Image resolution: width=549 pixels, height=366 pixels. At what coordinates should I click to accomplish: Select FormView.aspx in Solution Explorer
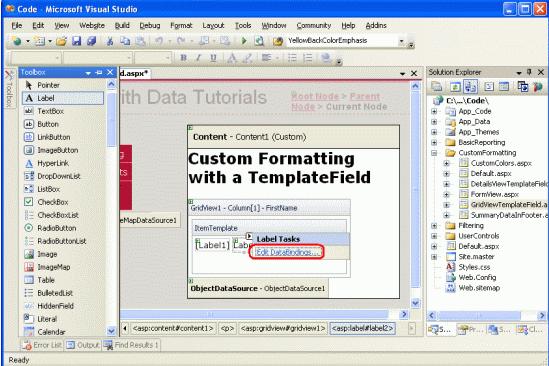pyautogui.click(x=494, y=194)
